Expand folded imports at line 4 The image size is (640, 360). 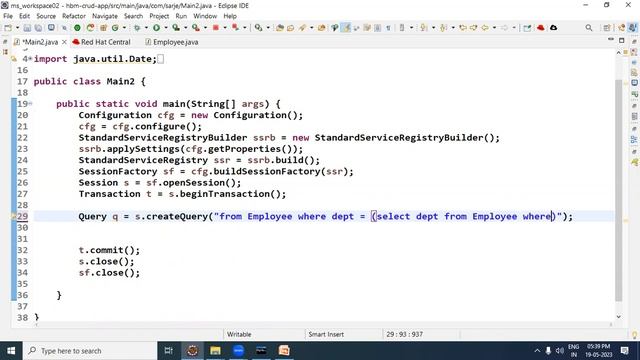(x=31, y=59)
